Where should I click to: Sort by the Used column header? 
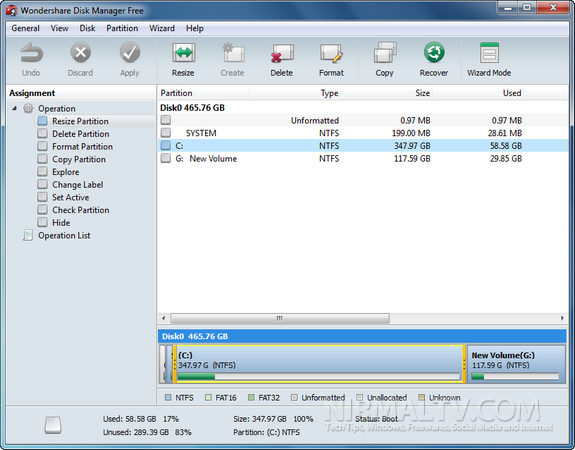pos(478,93)
